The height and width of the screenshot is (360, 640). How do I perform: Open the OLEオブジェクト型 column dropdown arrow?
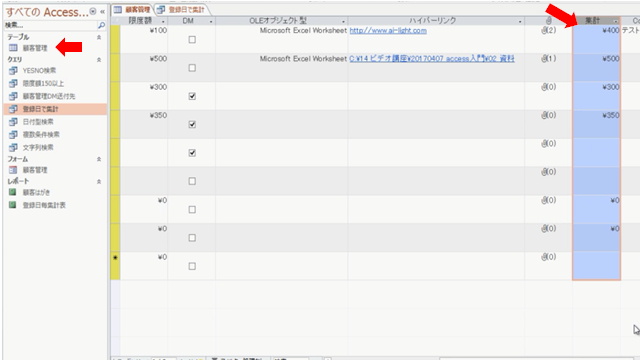point(343,21)
